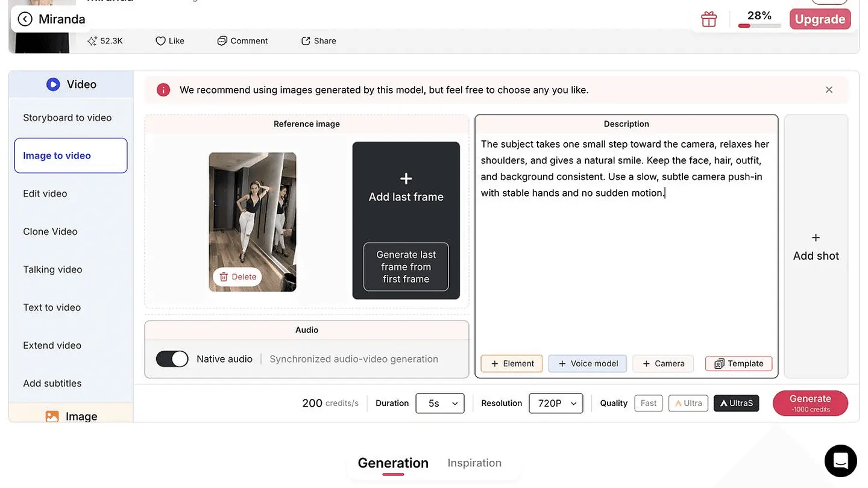Open the Resolution 720P dropdown

556,403
